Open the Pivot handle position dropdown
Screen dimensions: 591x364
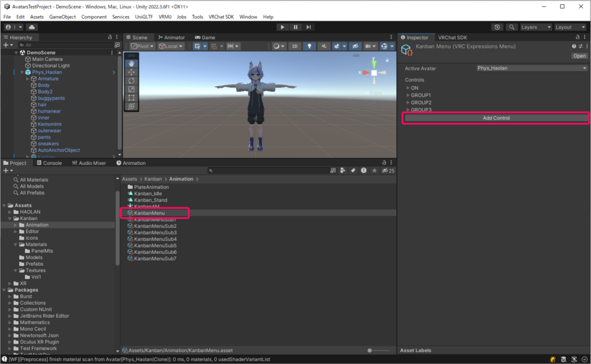(x=142, y=46)
